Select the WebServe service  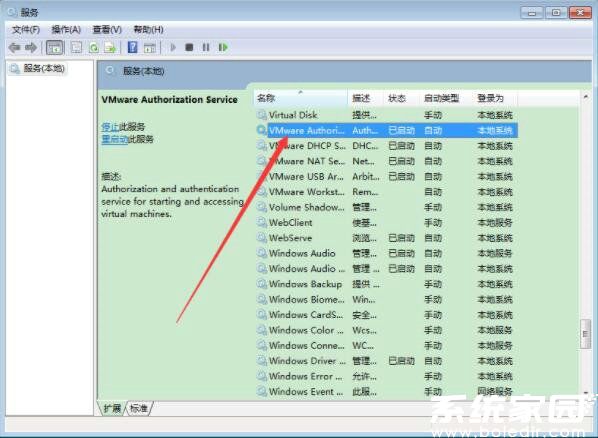387,238
